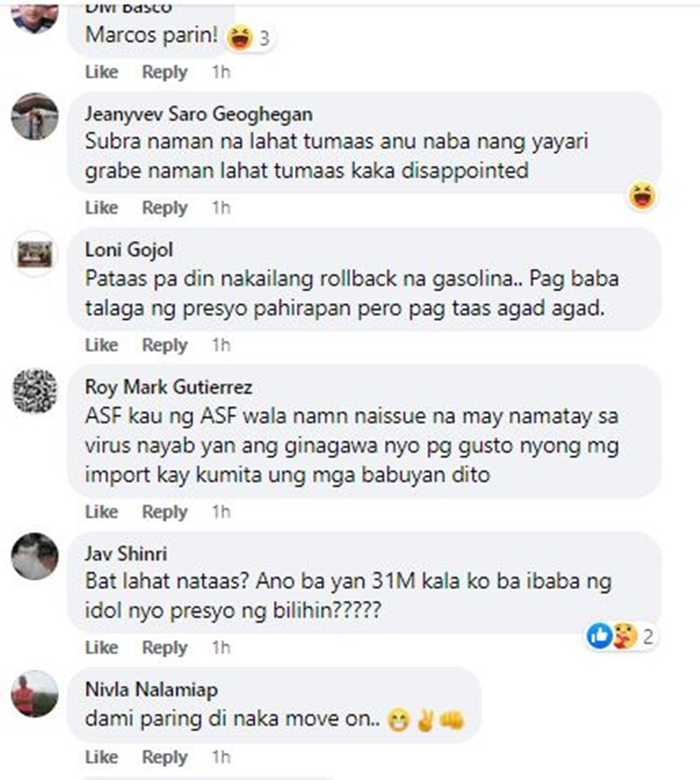Open Nivla Nalamiap's profile picture
The width and height of the screenshot is (700, 780).
coord(35,693)
